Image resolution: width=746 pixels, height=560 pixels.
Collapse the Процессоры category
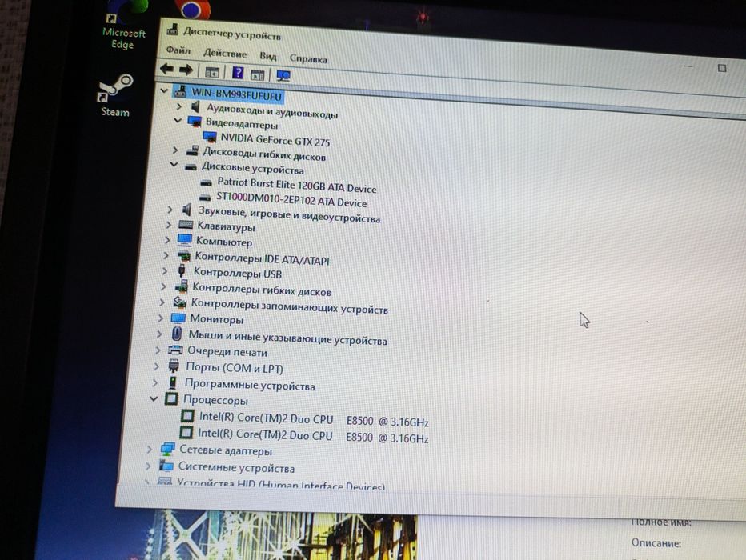[154, 398]
